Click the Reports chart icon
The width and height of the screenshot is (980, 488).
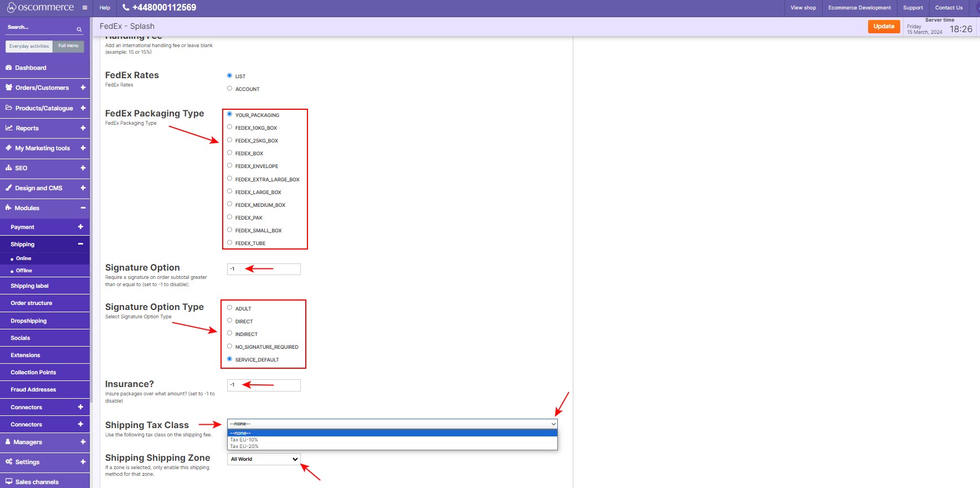click(x=9, y=128)
